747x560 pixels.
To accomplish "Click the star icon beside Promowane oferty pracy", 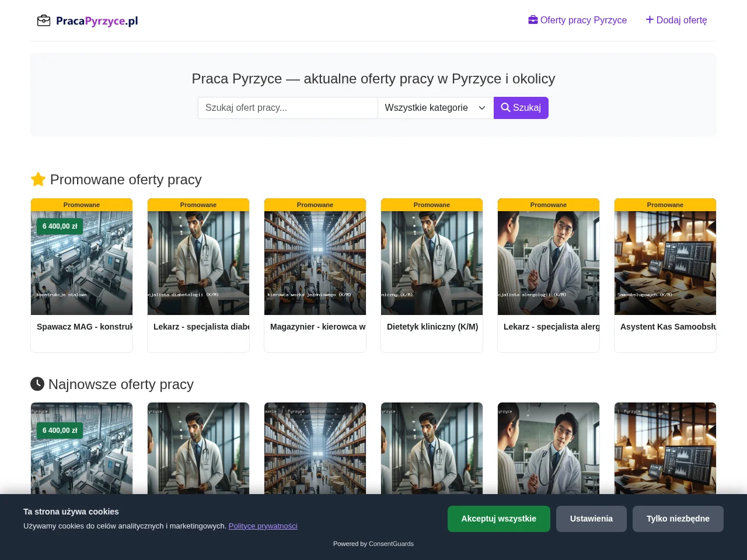I will pos(38,179).
